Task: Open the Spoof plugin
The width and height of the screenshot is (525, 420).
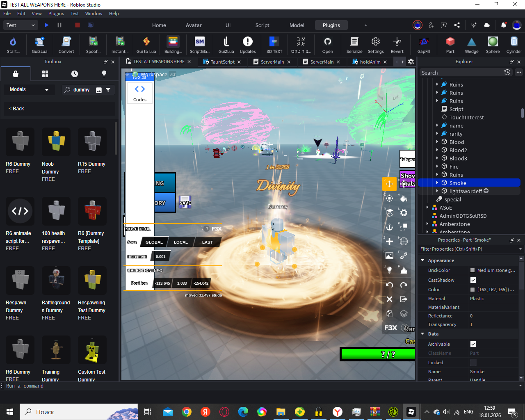Action: click(x=93, y=45)
